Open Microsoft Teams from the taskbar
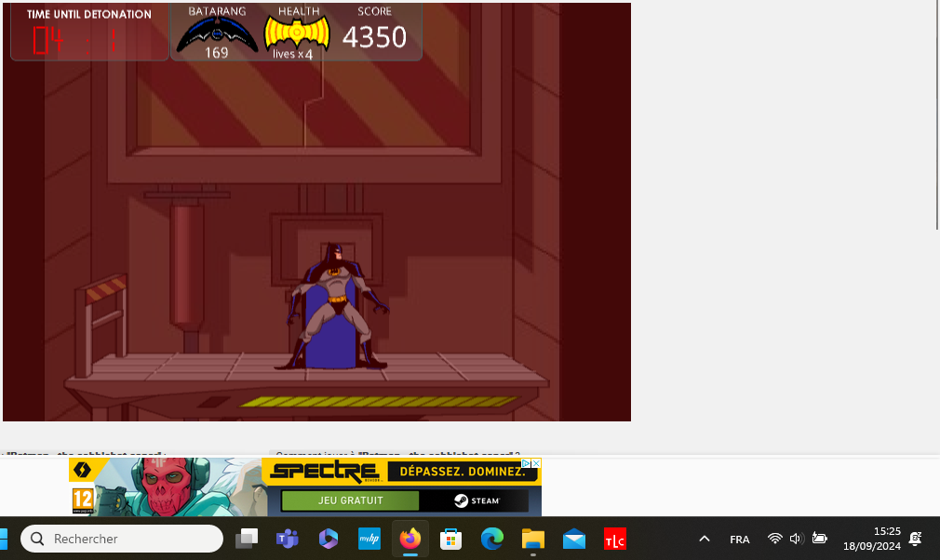The image size is (940, 560). (x=287, y=539)
